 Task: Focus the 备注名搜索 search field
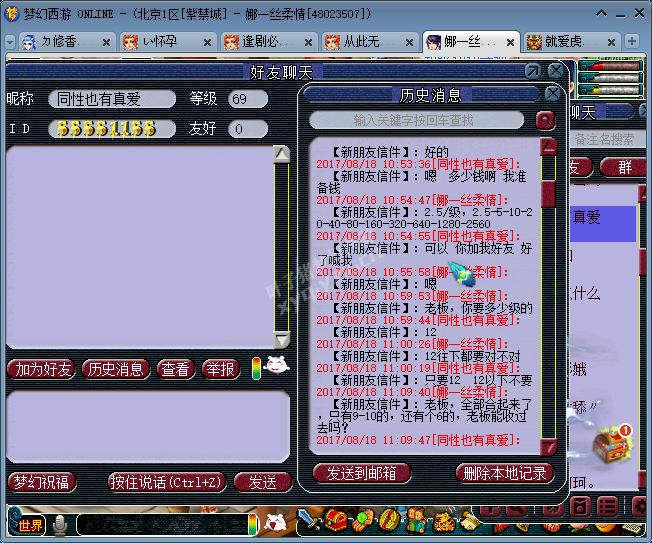point(608,139)
